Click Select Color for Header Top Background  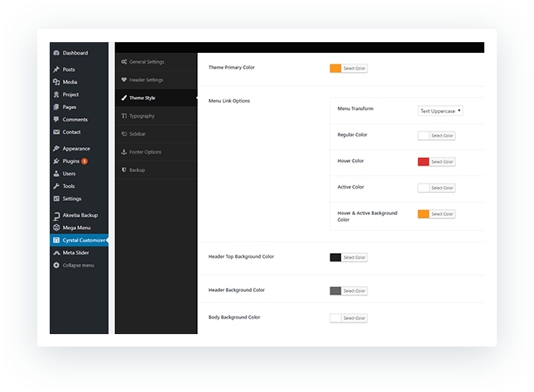click(x=354, y=257)
